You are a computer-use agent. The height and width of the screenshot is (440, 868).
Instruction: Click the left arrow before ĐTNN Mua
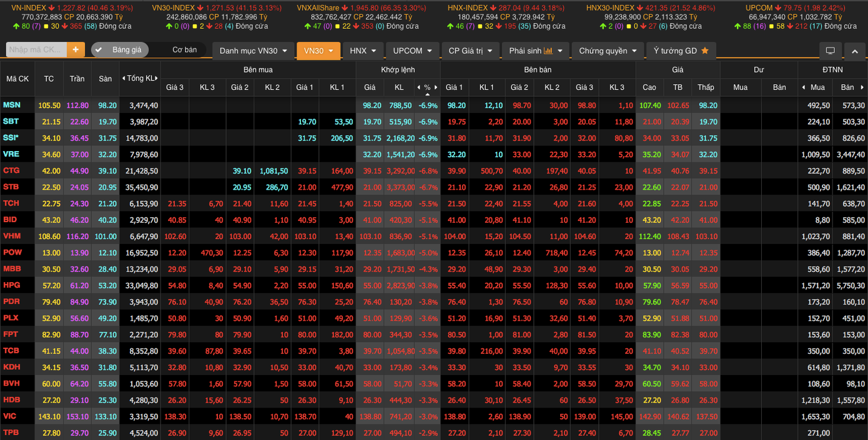[x=803, y=87]
